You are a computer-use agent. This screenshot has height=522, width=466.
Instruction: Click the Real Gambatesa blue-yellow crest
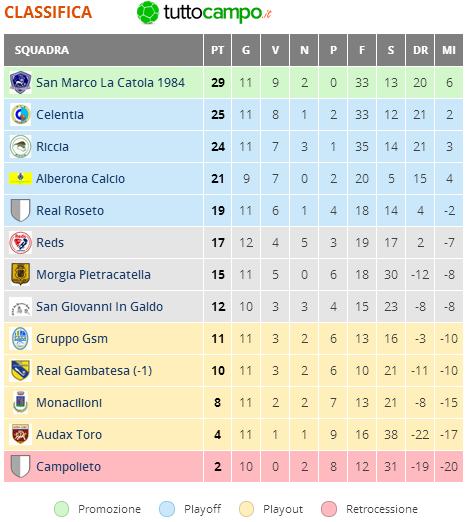tap(20, 370)
